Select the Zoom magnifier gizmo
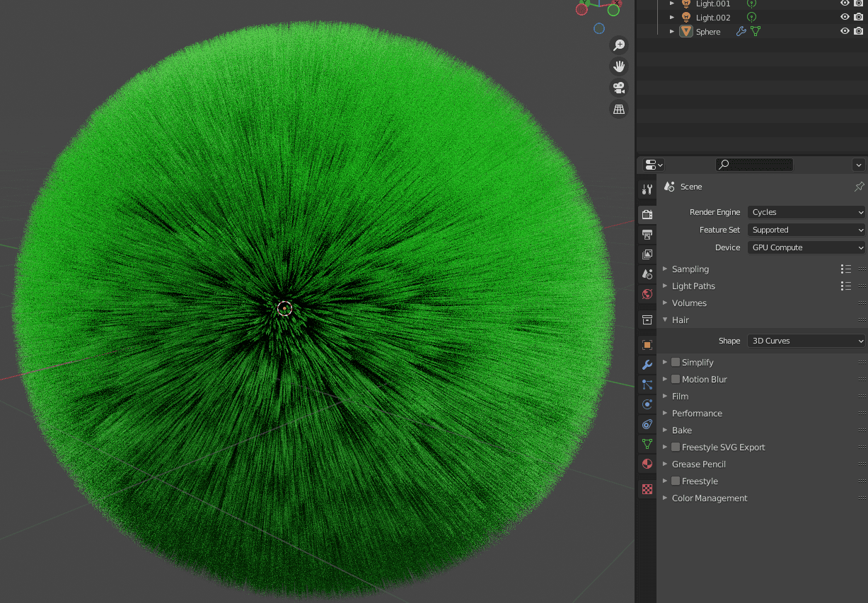Screen dimensions: 868x603 pyautogui.click(x=618, y=45)
